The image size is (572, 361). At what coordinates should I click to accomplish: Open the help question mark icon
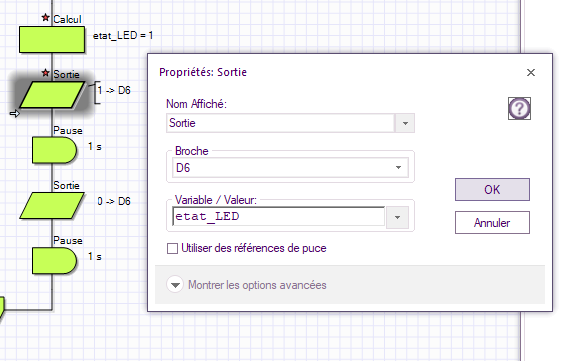coord(519,108)
